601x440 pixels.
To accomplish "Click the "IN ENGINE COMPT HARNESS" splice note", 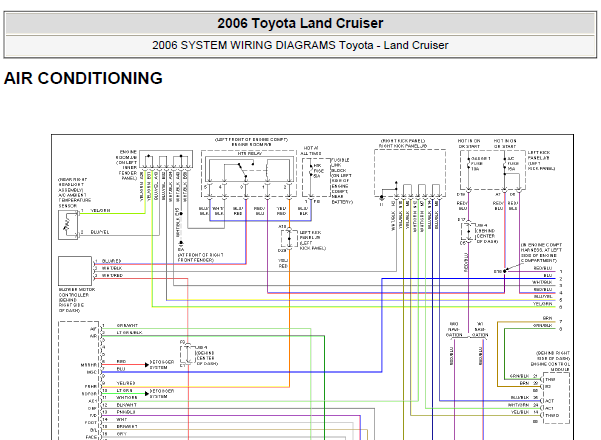I will (541, 253).
